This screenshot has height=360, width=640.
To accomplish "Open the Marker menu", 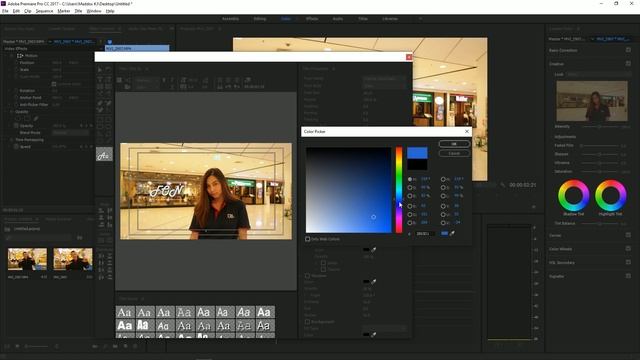I will [64, 11].
